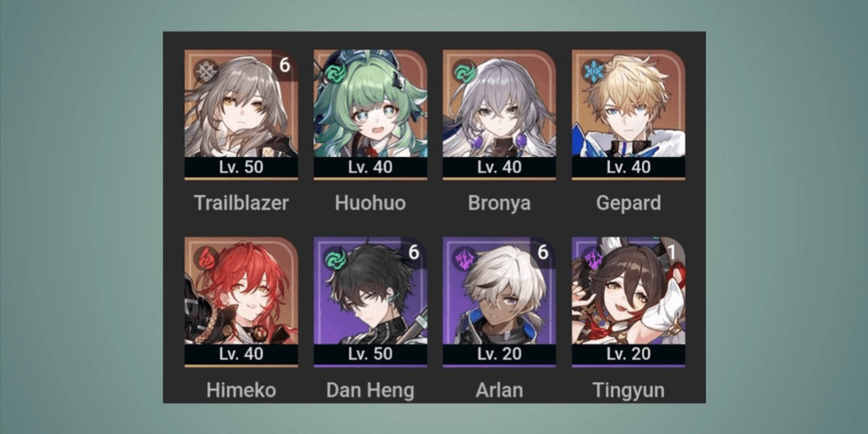Select Arlan's character card
Screen dimensions: 868x434
pyautogui.click(x=499, y=302)
